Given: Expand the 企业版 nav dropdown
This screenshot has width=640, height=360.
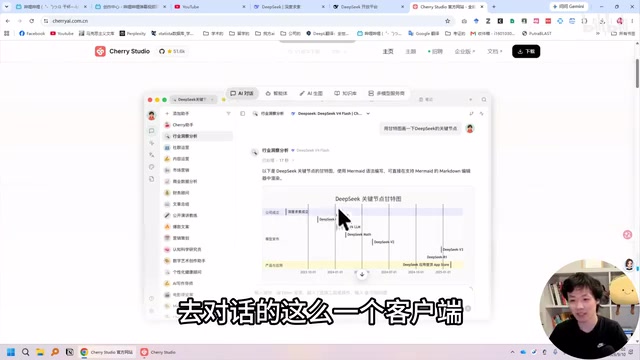Looking at the screenshot, I should click(x=465, y=51).
